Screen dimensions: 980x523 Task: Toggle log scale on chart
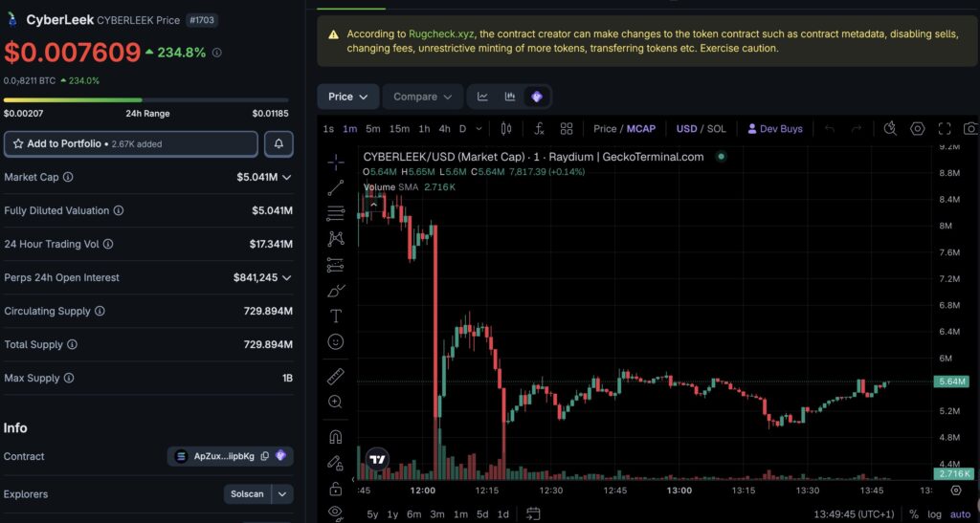(x=934, y=514)
